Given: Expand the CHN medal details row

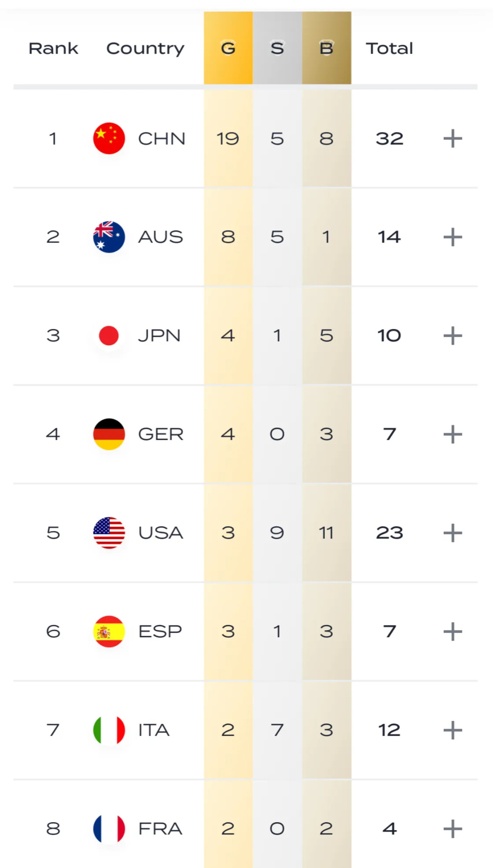Looking at the screenshot, I should click(x=453, y=139).
